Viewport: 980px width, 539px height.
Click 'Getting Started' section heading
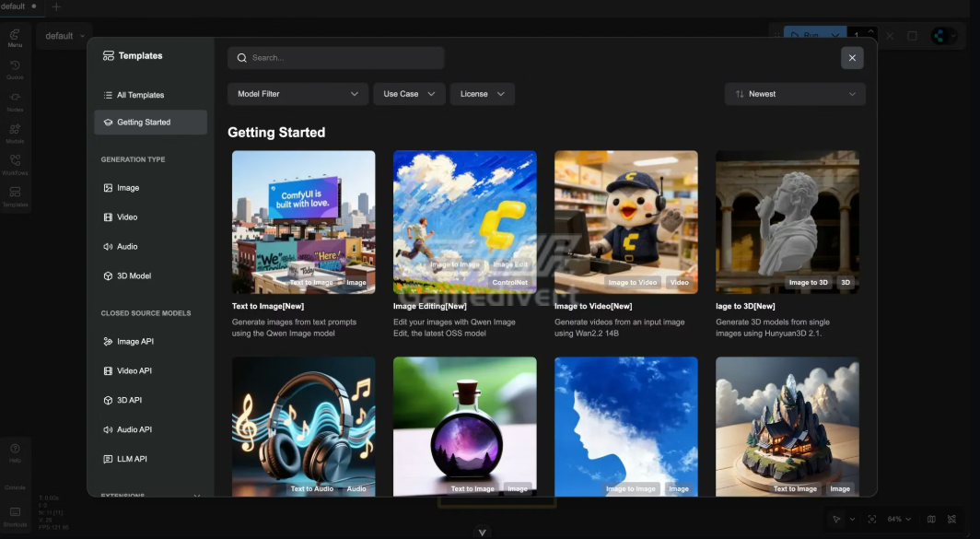pos(276,133)
